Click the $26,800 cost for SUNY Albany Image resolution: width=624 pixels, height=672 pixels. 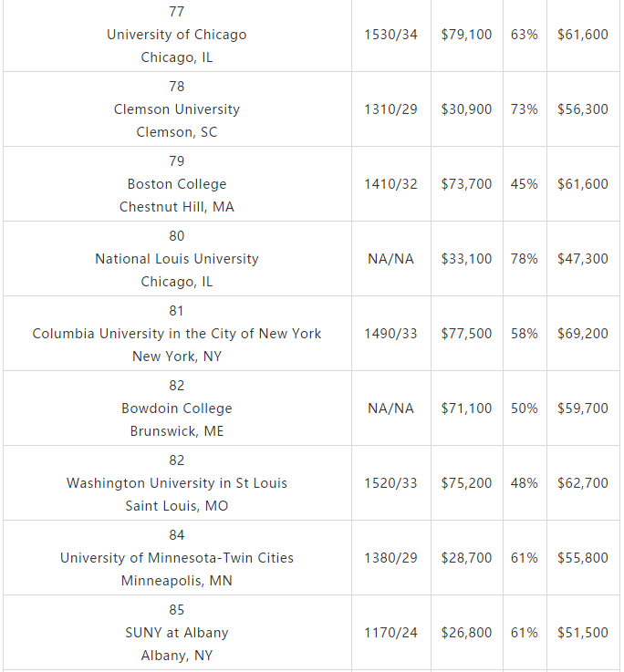pyautogui.click(x=466, y=633)
